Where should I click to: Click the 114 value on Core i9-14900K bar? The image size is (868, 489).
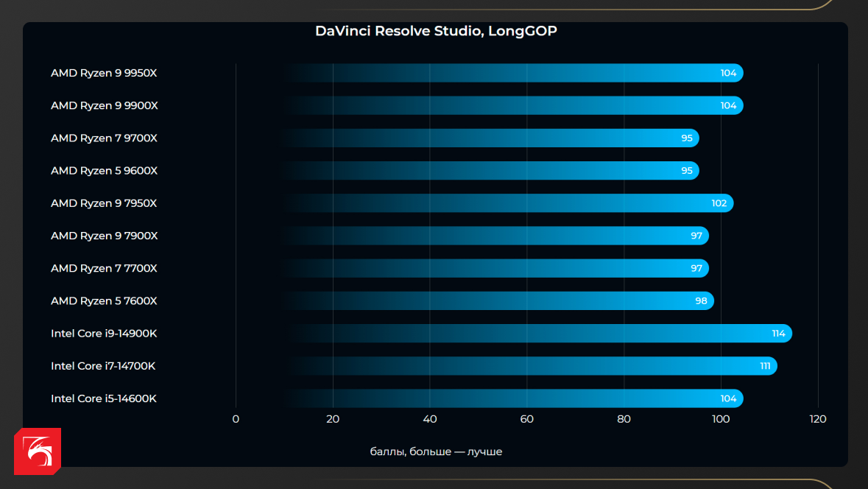(778, 334)
